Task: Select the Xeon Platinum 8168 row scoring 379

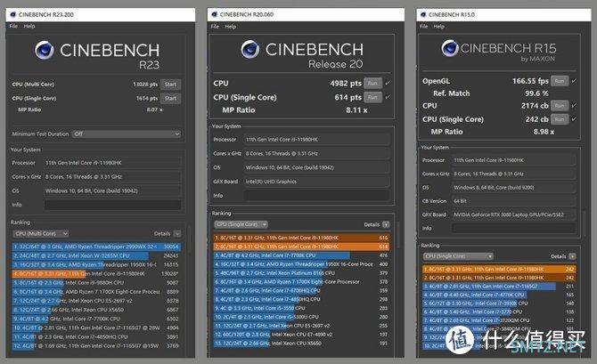Action: [x=301, y=272]
